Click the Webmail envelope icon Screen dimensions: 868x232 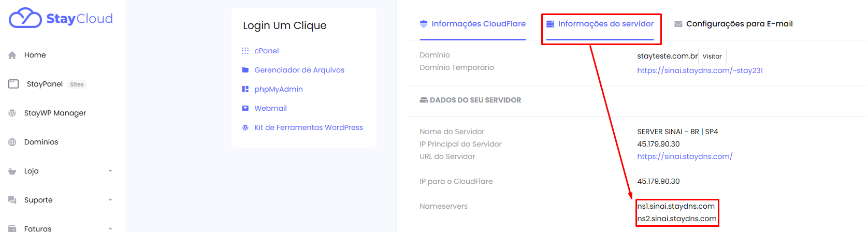tap(245, 108)
